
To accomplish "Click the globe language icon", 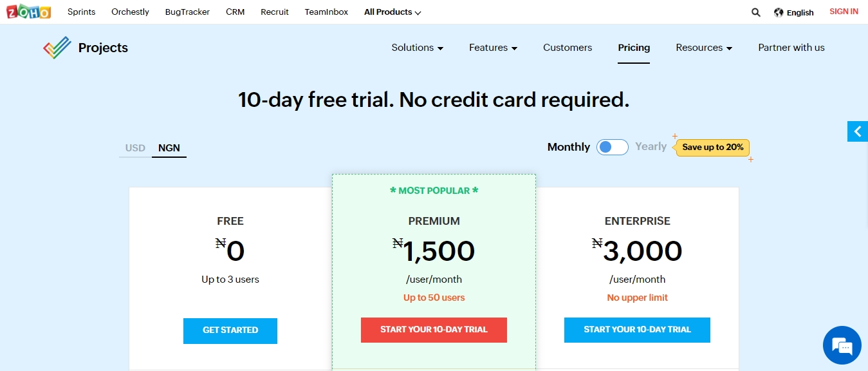I will tap(779, 12).
